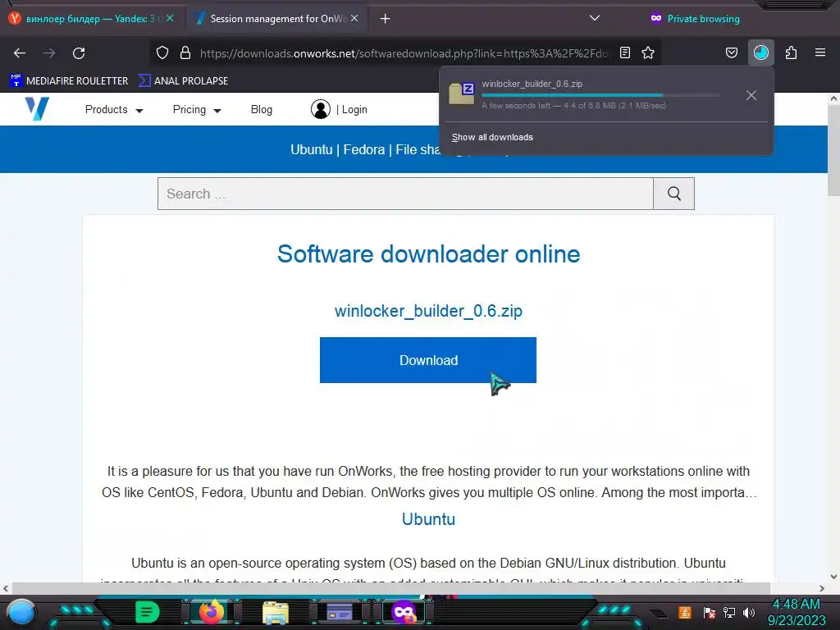Expand the Pricing menu
Screen dimensions: 840x630
click(x=197, y=110)
